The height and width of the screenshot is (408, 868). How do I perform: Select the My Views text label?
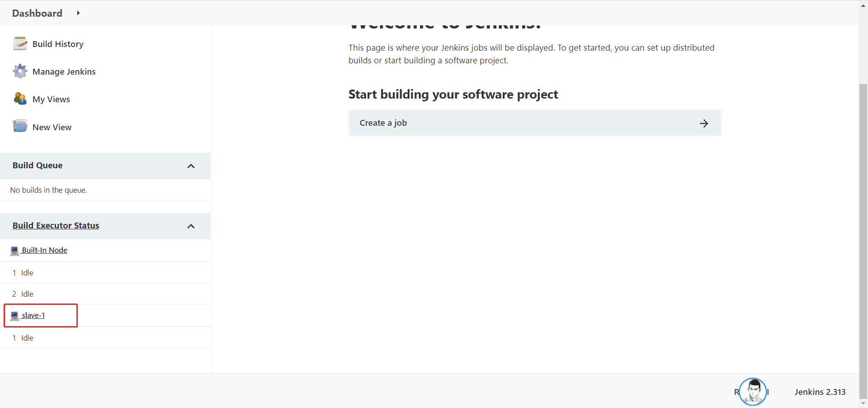point(51,100)
